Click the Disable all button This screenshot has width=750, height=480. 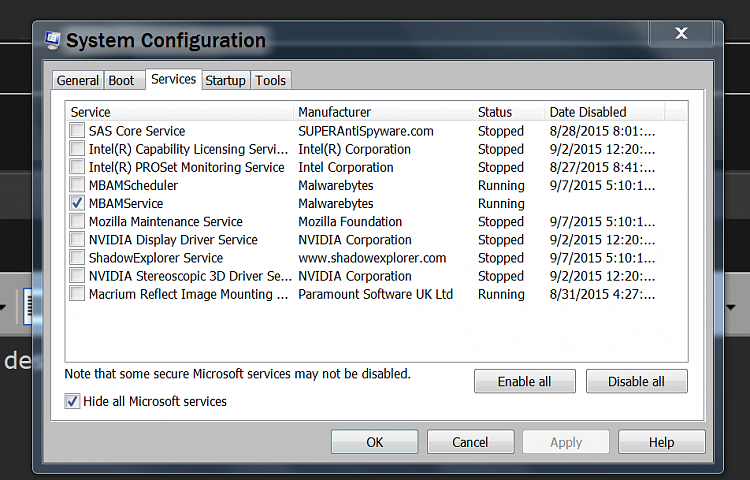point(637,382)
